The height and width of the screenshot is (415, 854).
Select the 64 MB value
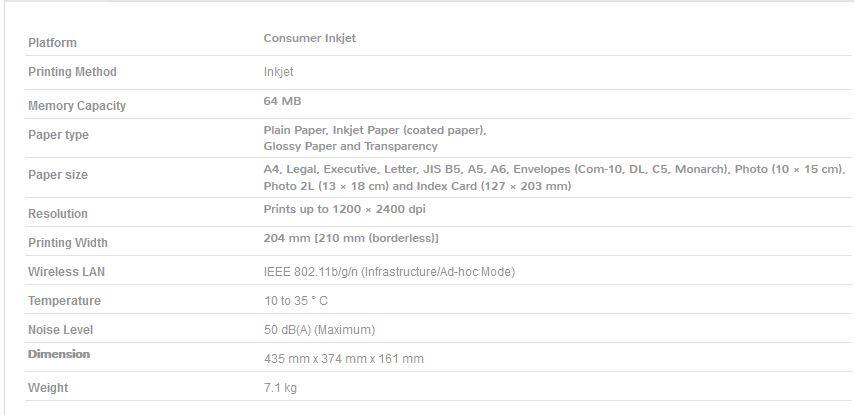click(x=282, y=101)
